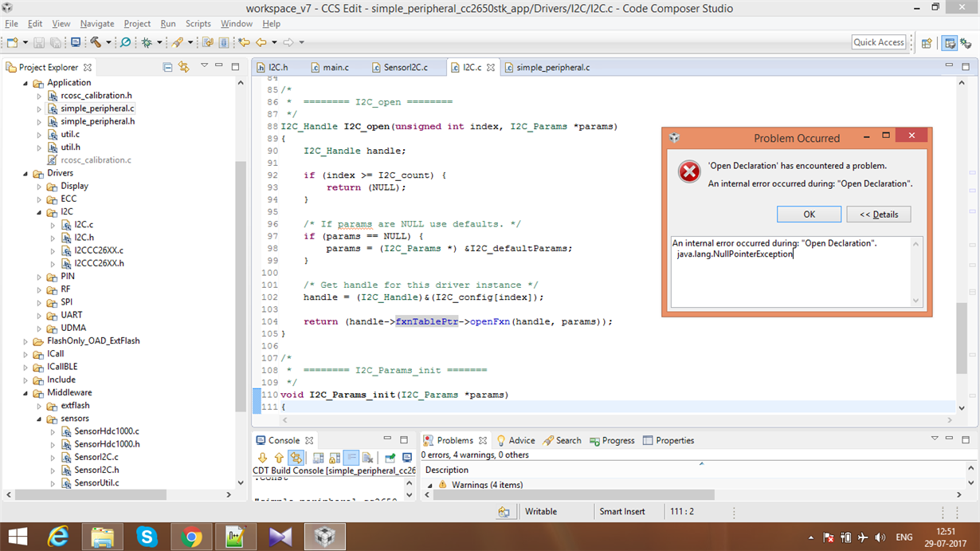
Task: Collapse the Warnings (4 items) group
Action: [430, 485]
